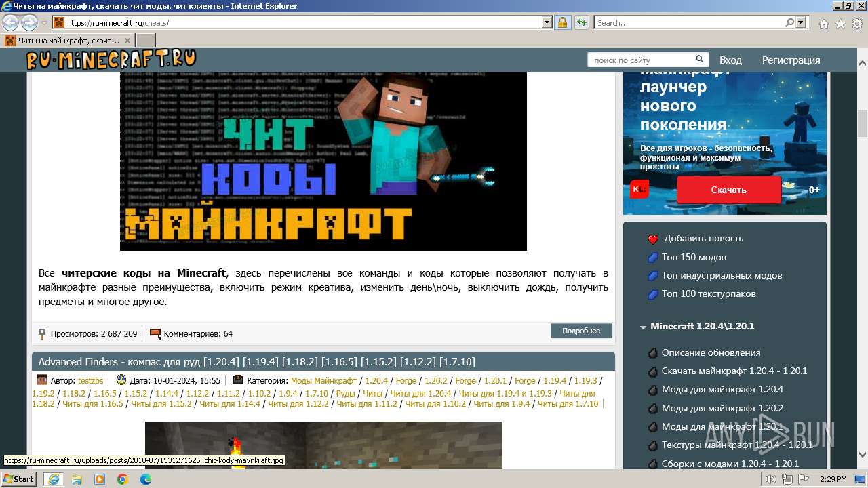Click the red Скачать launcher button
868x488 pixels.
(729, 190)
